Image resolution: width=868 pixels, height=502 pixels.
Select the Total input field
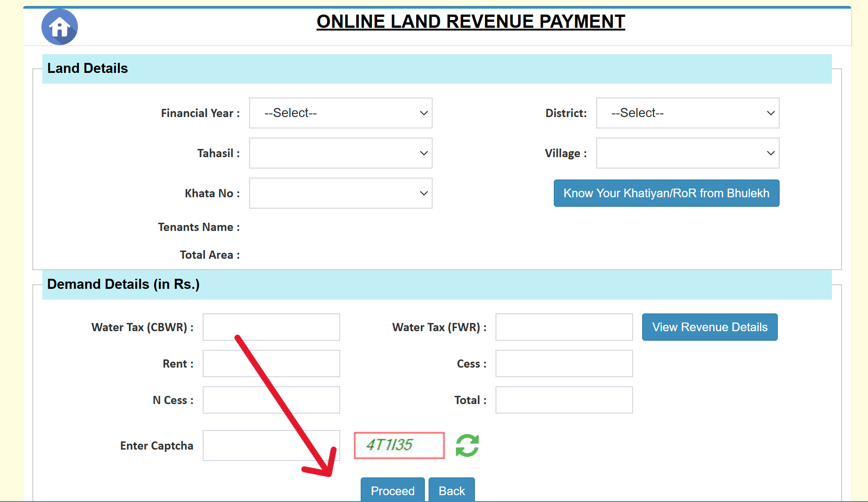click(x=564, y=400)
